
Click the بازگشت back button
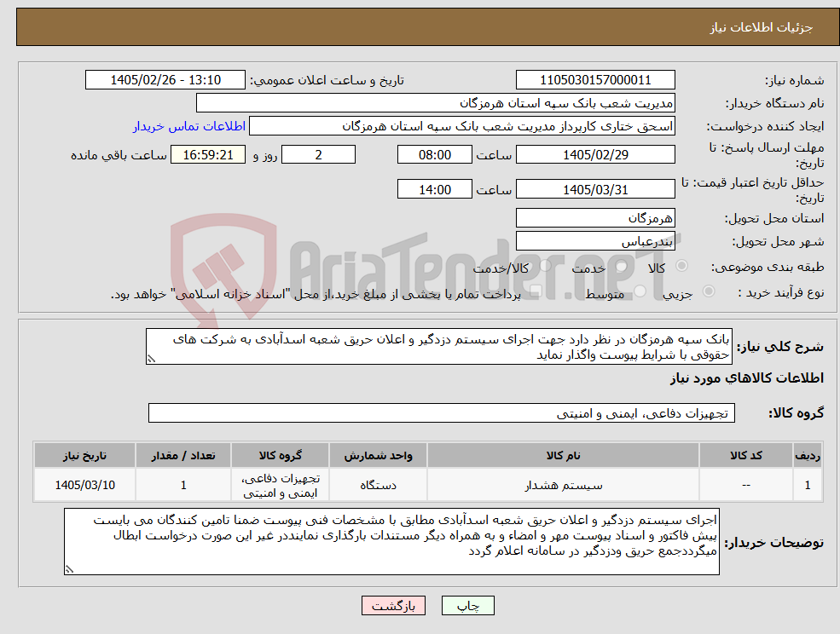click(393, 606)
